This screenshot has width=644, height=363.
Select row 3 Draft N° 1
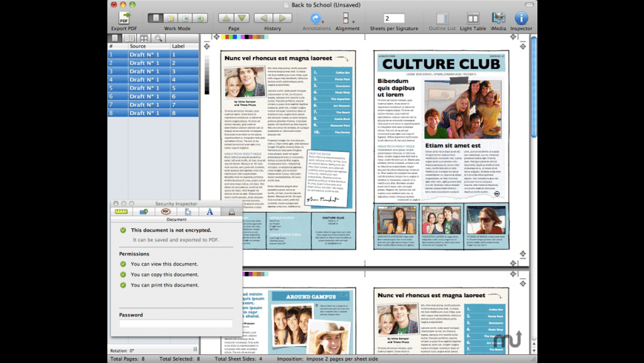click(153, 71)
